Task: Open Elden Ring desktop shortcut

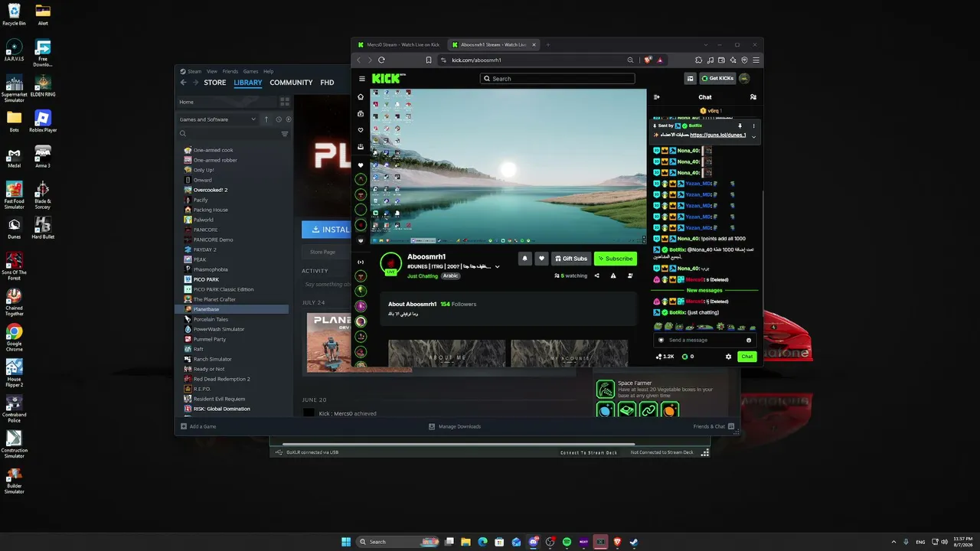Action: [x=43, y=85]
